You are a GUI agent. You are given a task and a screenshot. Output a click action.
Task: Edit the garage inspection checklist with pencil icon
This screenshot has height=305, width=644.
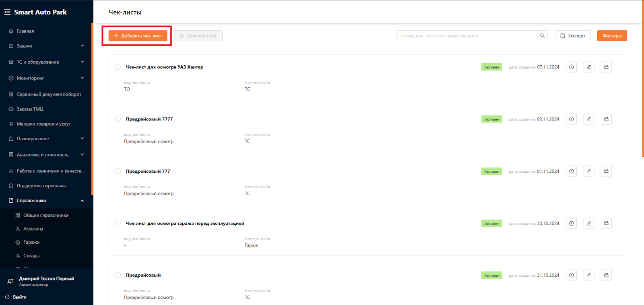coord(589,223)
